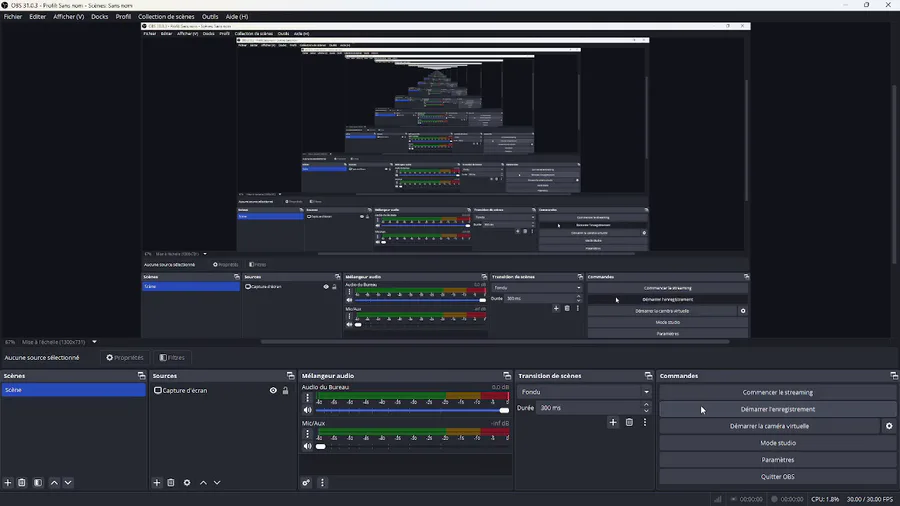Decrease the Durée value with down arrow
This screenshot has height=506, width=900.
pyautogui.click(x=646, y=411)
